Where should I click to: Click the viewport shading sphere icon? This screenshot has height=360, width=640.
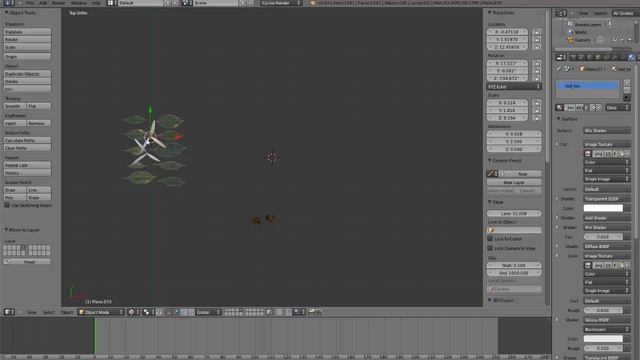tap(132, 312)
